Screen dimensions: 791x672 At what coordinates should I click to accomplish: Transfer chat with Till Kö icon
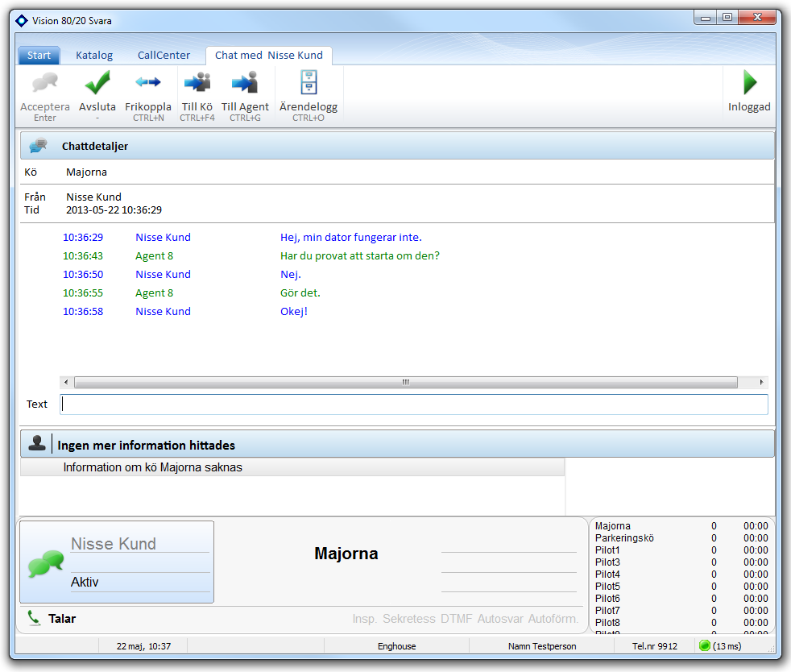(x=197, y=82)
